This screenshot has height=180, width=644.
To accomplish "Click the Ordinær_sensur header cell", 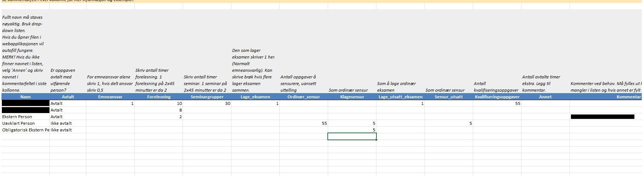I will click(x=304, y=97).
